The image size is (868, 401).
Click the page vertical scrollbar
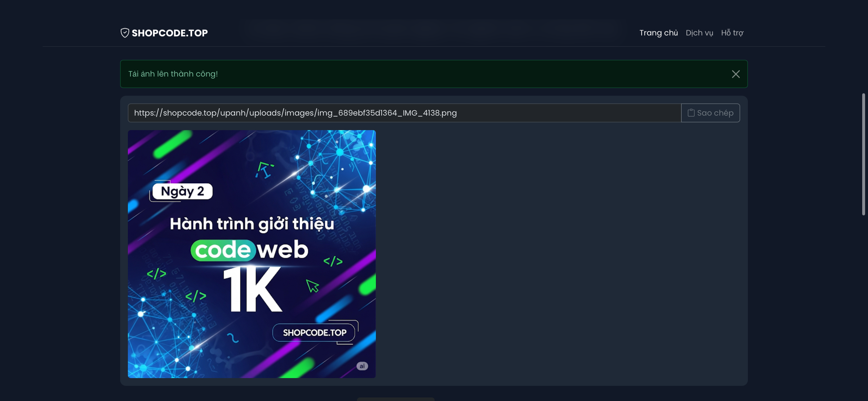(x=863, y=154)
